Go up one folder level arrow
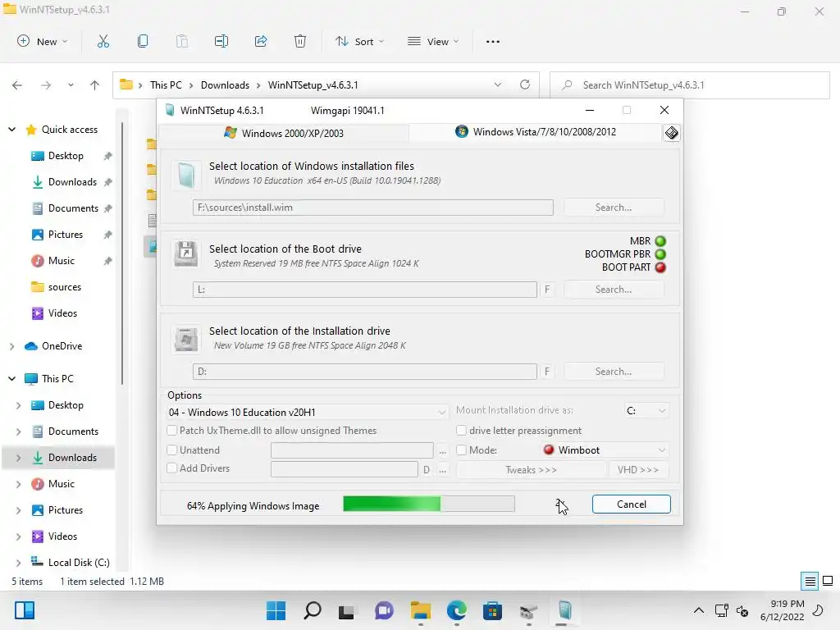Screen dimensions: 840x630 [95, 85]
